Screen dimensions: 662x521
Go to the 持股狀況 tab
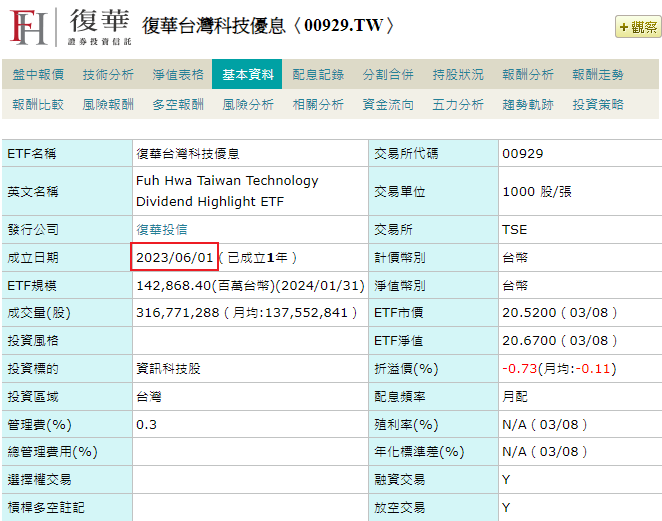(458, 74)
